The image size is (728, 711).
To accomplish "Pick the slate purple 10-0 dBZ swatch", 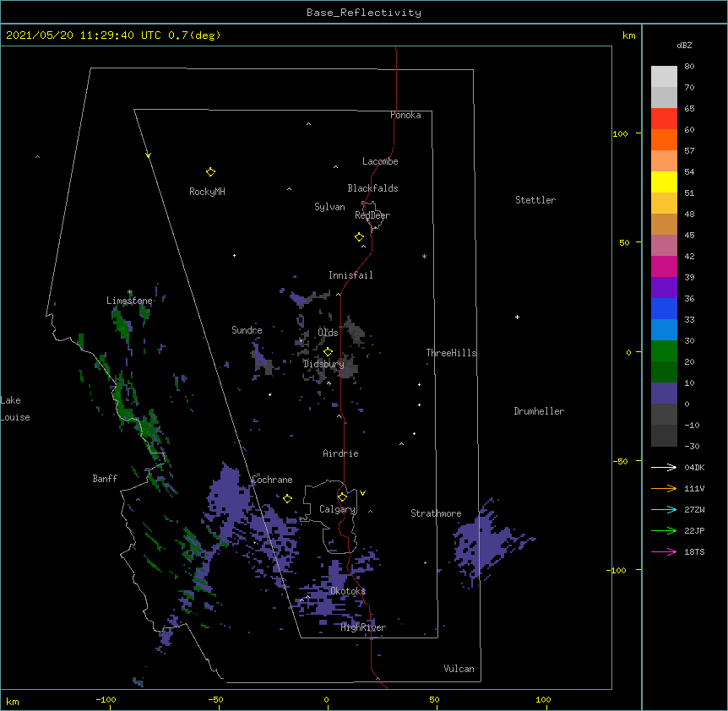I will [664, 393].
